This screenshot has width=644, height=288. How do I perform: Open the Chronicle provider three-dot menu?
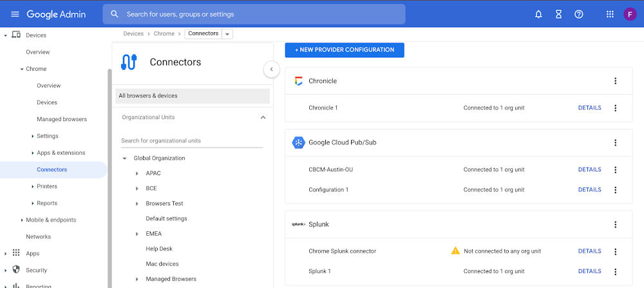pyautogui.click(x=615, y=81)
